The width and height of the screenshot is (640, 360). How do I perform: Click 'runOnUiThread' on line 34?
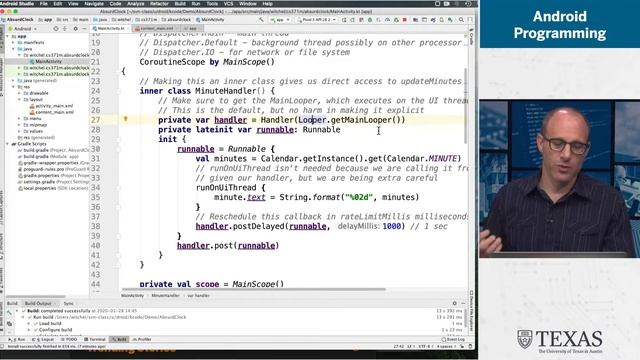(x=226, y=188)
